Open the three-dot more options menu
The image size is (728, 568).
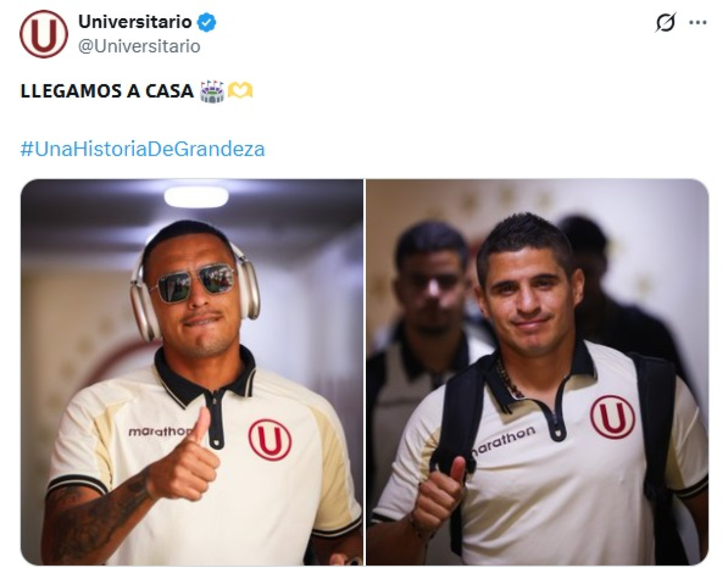pyautogui.click(x=698, y=22)
